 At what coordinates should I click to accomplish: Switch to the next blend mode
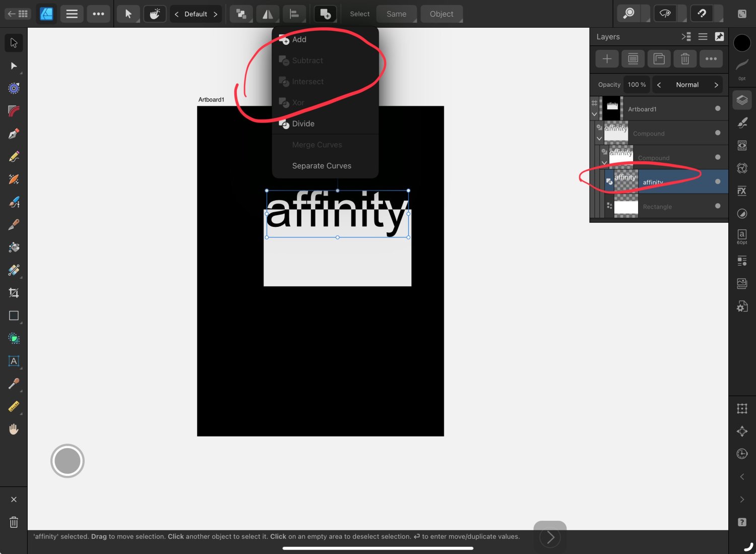point(716,85)
